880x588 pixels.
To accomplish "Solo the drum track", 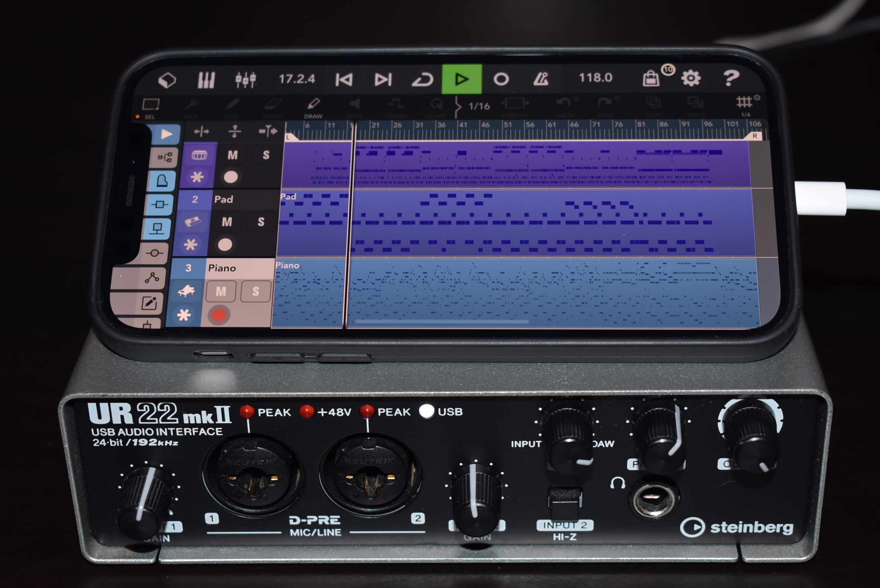I will pyautogui.click(x=266, y=155).
